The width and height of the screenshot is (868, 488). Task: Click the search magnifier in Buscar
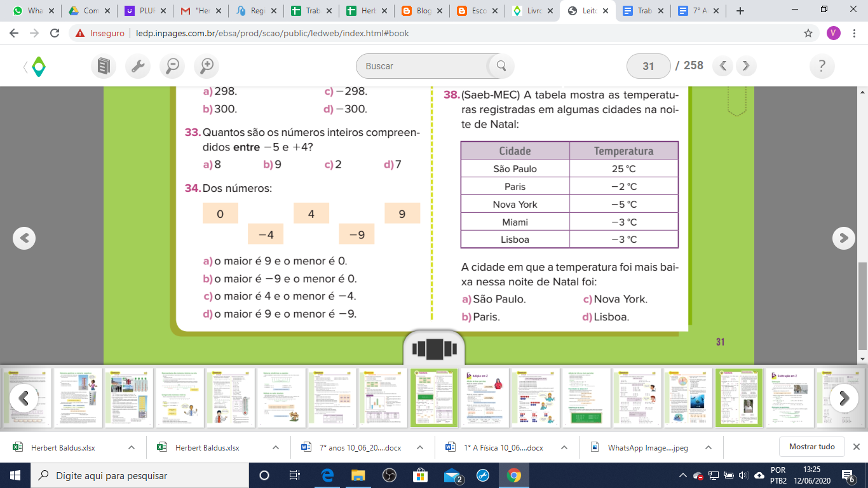point(501,65)
